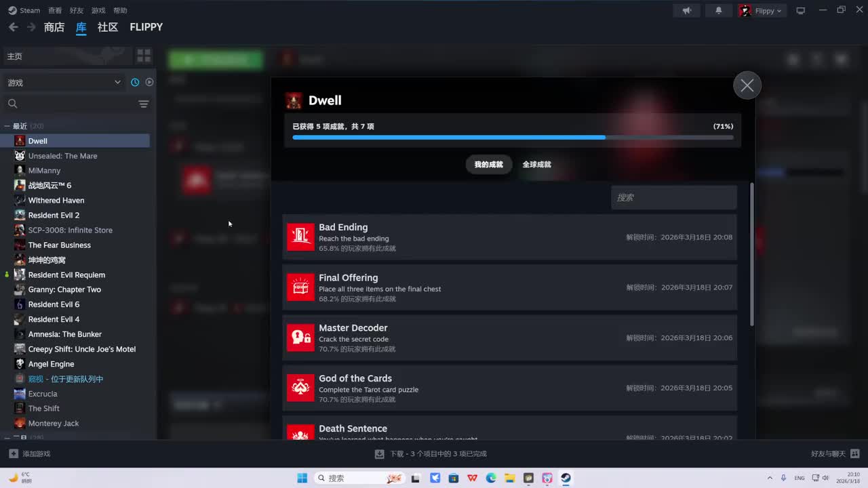Toggle the ready-to-play filter icon
The image size is (868, 488).
point(149,82)
